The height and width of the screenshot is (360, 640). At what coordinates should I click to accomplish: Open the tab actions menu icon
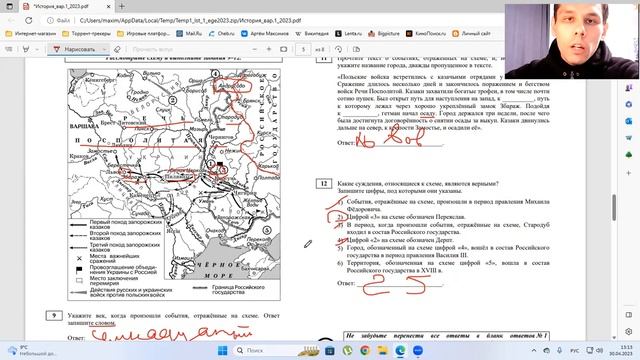point(10,6)
